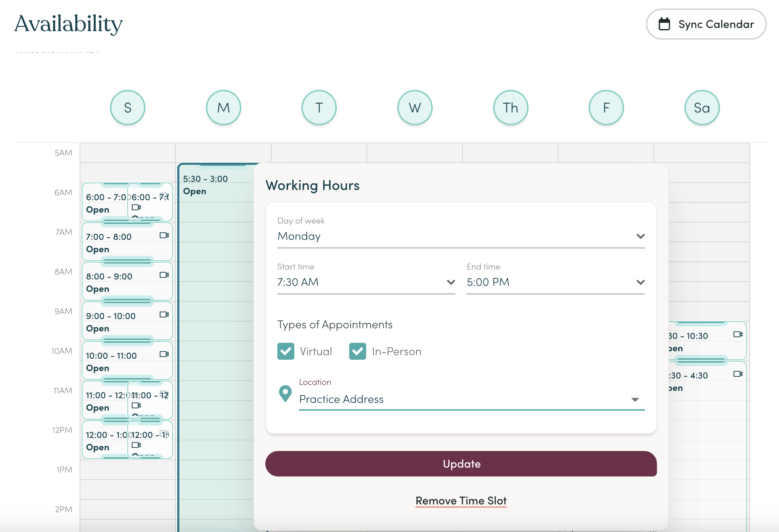The height and width of the screenshot is (532, 779).
Task: Click the Location arrow caret
Action: click(635, 400)
